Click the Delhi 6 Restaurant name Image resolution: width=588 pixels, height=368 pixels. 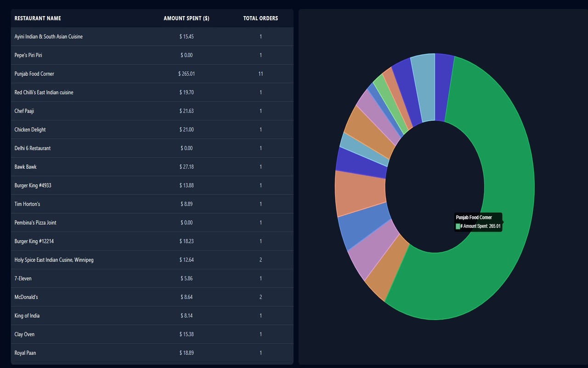[32, 148]
